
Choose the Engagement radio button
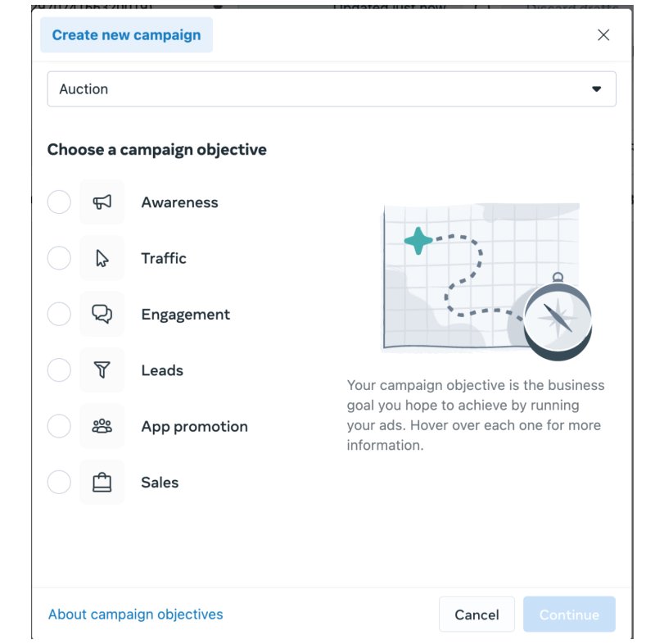[x=59, y=315]
